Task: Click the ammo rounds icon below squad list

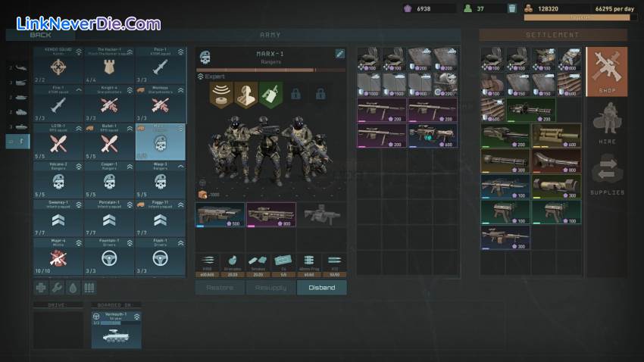Action: 89,288
